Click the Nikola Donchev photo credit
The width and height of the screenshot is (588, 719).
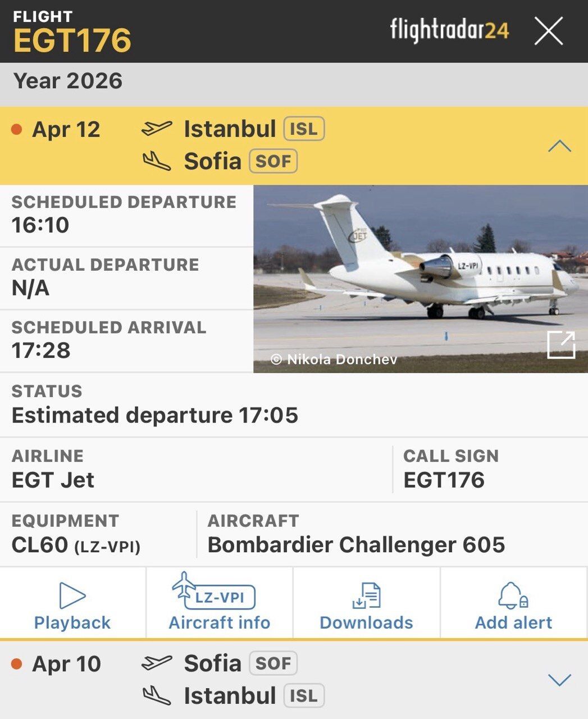coord(334,359)
